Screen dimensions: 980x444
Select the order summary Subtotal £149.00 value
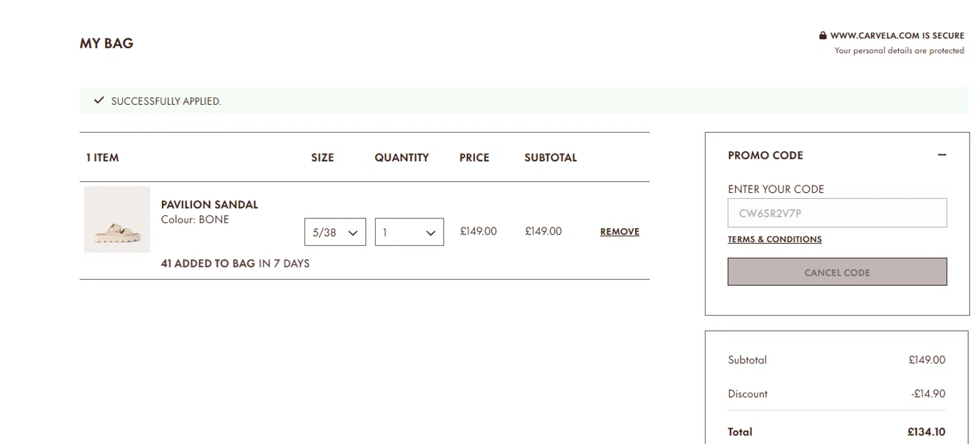tap(926, 360)
